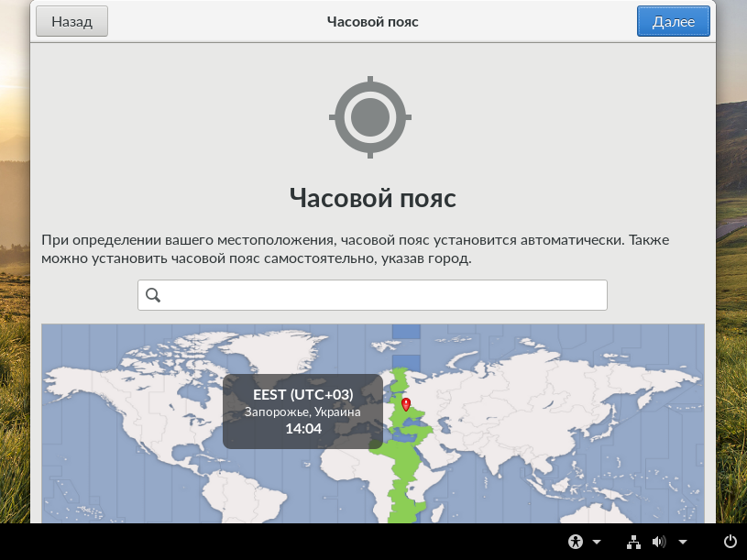Image resolution: width=747 pixels, height=560 pixels.
Task: Click the 14:04 time on map popup
Action: tap(303, 429)
